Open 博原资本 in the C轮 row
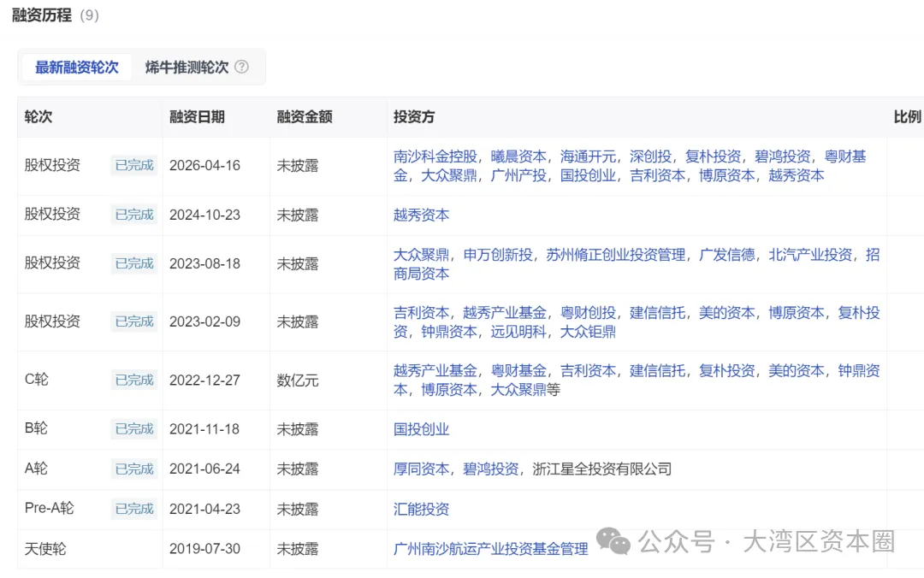Image resolution: width=924 pixels, height=578 pixels. pyautogui.click(x=448, y=389)
